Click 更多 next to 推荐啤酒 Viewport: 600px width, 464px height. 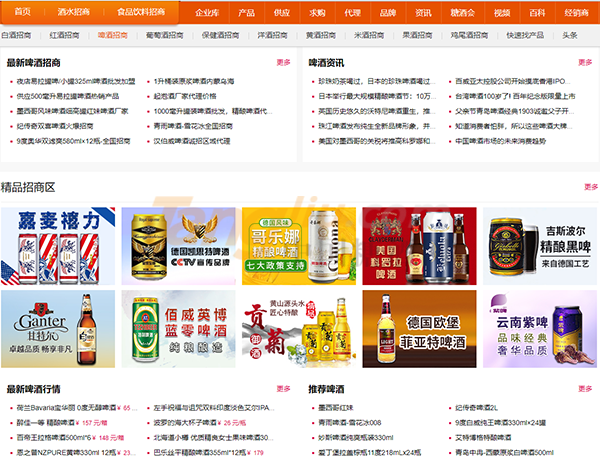(x=585, y=389)
